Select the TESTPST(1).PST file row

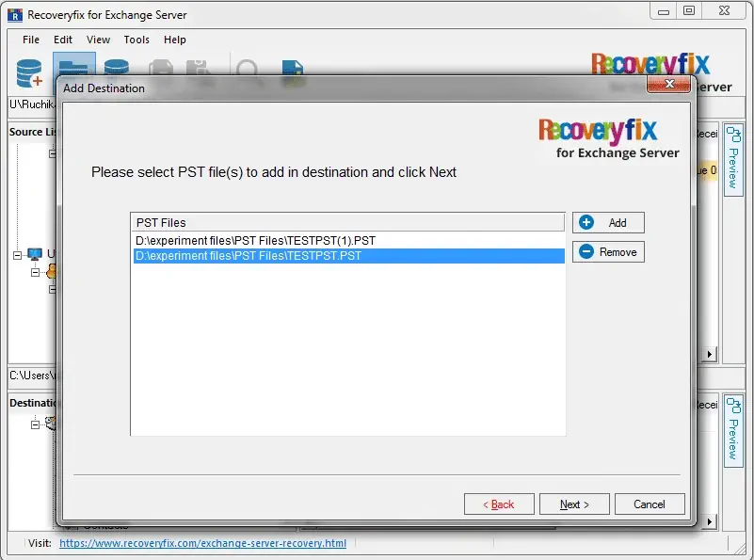click(348, 240)
